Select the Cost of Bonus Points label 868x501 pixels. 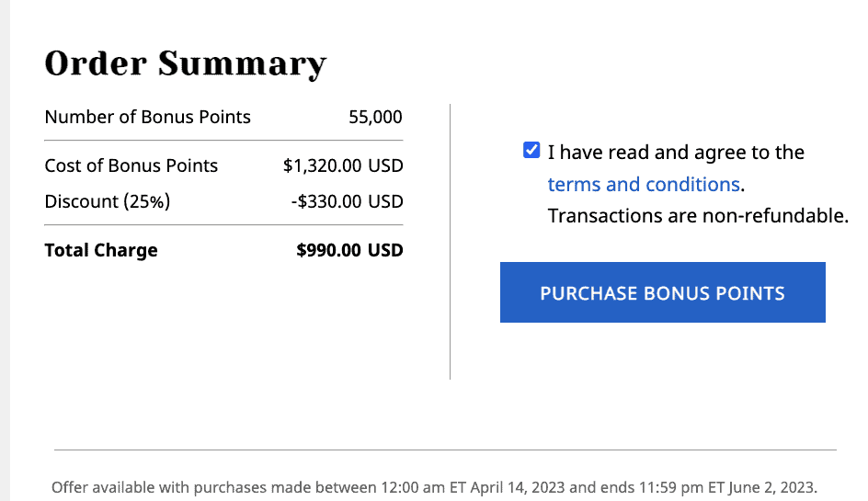[x=131, y=165]
